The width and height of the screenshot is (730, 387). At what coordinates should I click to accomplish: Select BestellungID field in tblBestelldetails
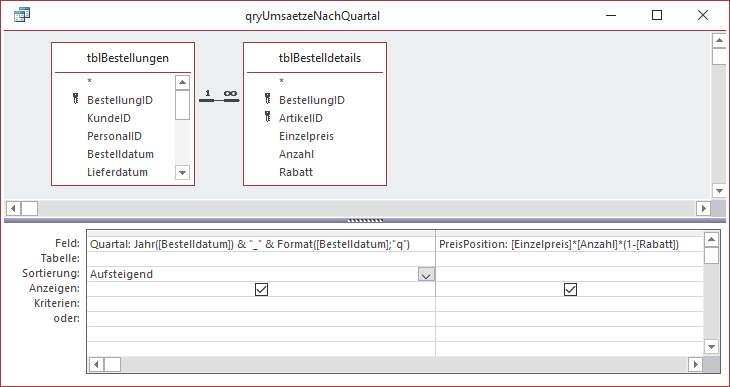312,100
